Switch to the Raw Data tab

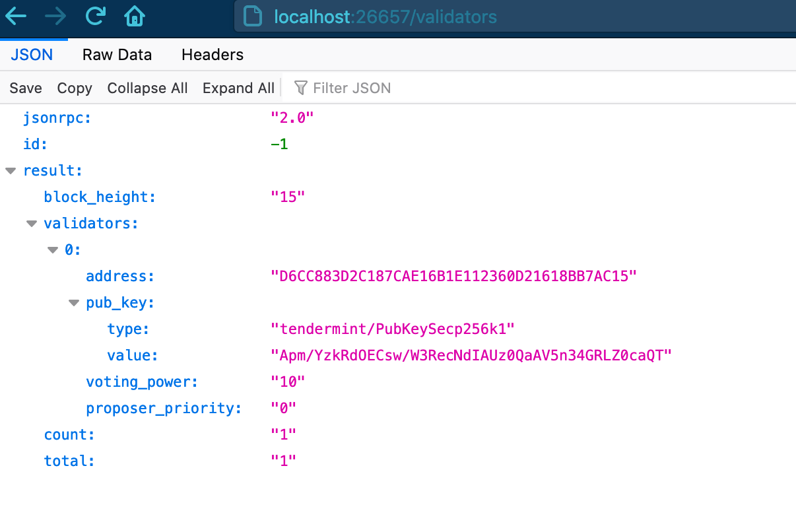click(x=117, y=55)
